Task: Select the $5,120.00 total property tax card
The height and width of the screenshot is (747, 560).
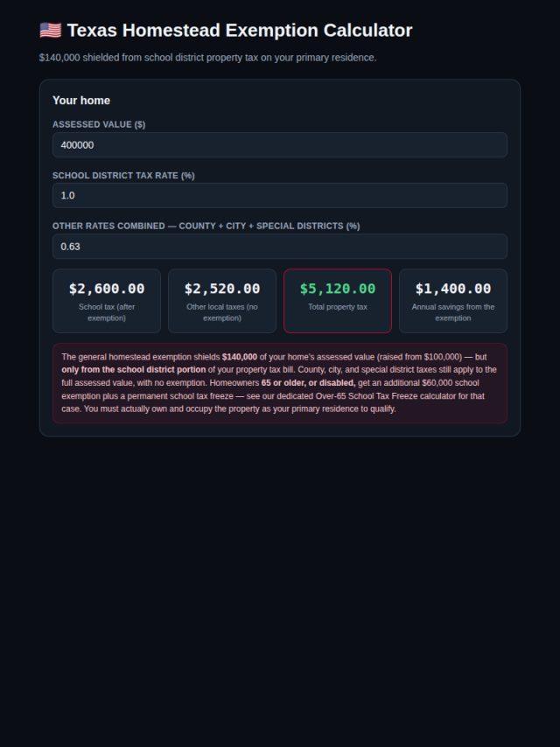Action: [338, 301]
